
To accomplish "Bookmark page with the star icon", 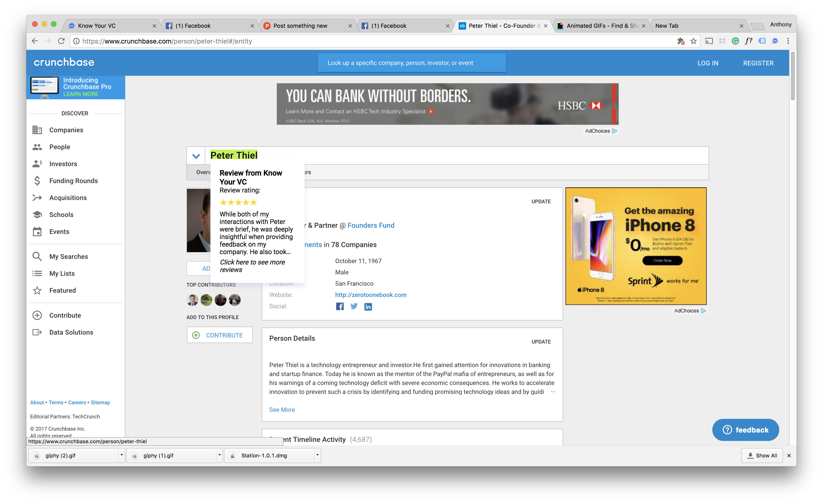I will (694, 41).
